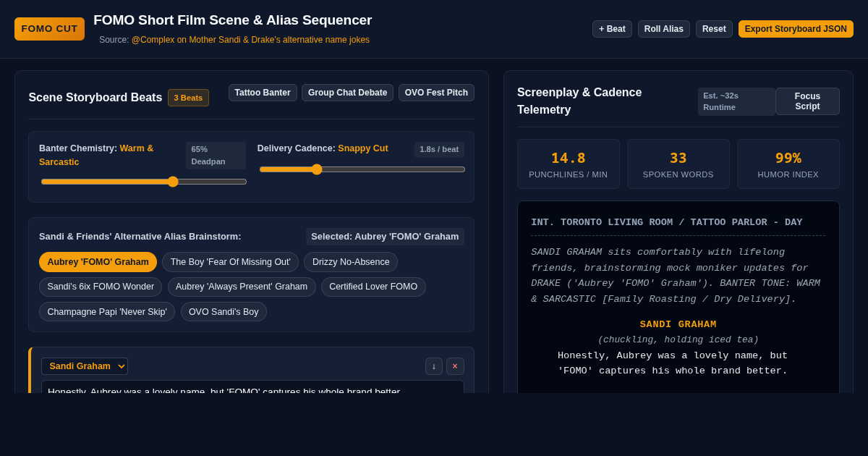The image size is (868, 456).
Task: Select alias Aubrey 'Always Present' Graham
Action: pyautogui.click(x=242, y=287)
